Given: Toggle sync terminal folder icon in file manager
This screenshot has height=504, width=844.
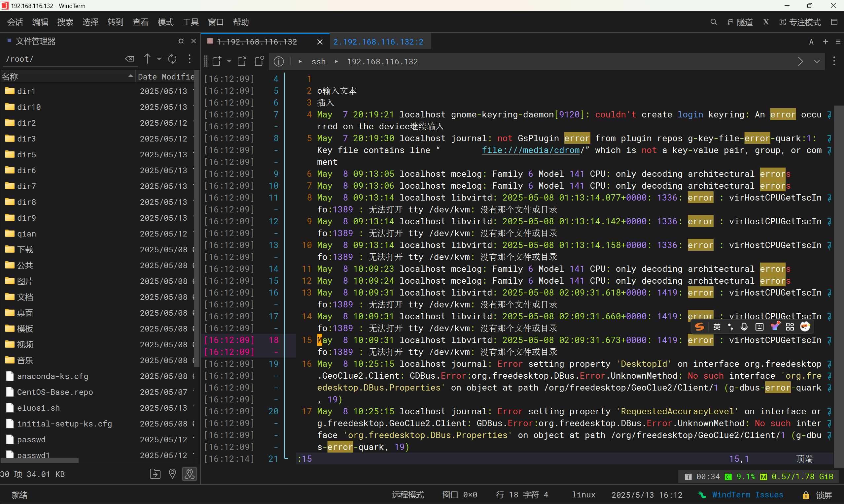Looking at the screenshot, I should [189, 474].
